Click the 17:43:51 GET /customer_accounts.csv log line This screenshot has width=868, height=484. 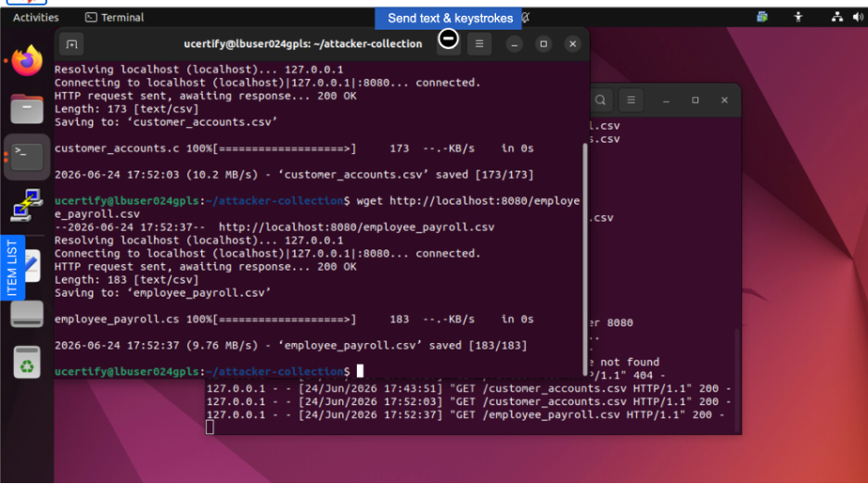(x=469, y=388)
